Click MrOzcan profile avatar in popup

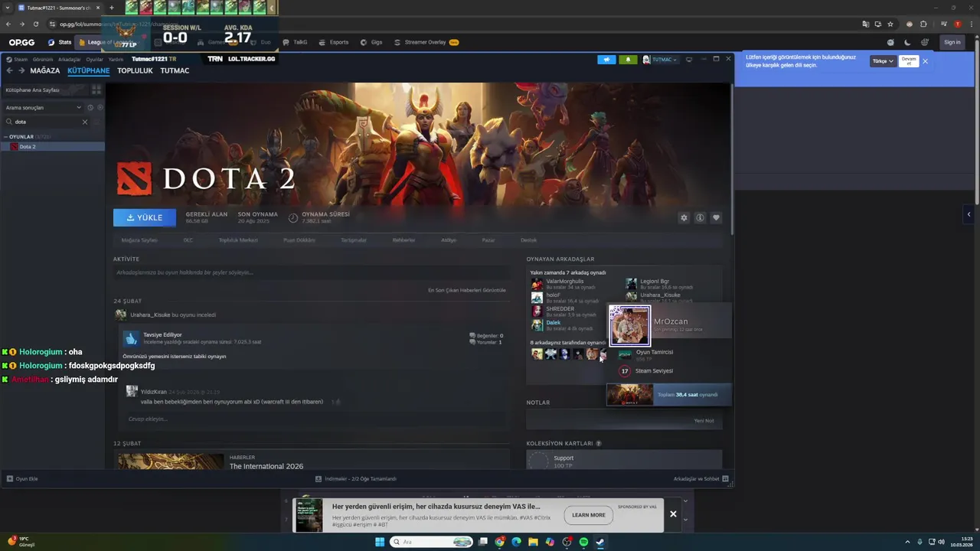tap(629, 325)
